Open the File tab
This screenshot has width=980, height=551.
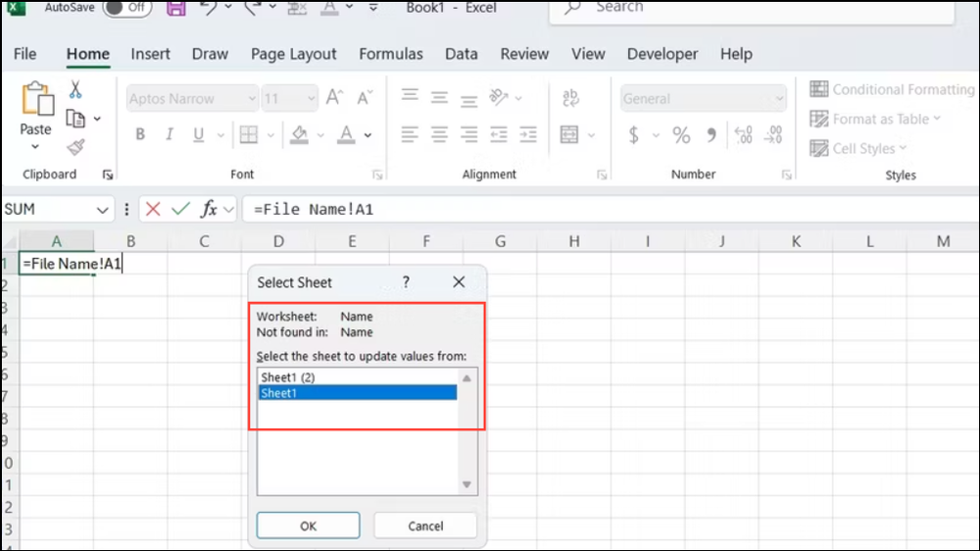[25, 54]
